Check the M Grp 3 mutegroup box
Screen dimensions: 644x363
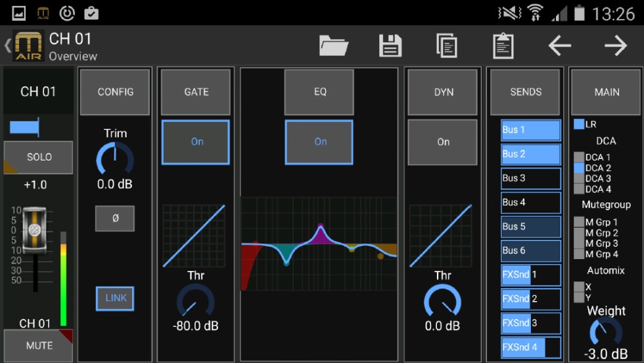coord(579,243)
